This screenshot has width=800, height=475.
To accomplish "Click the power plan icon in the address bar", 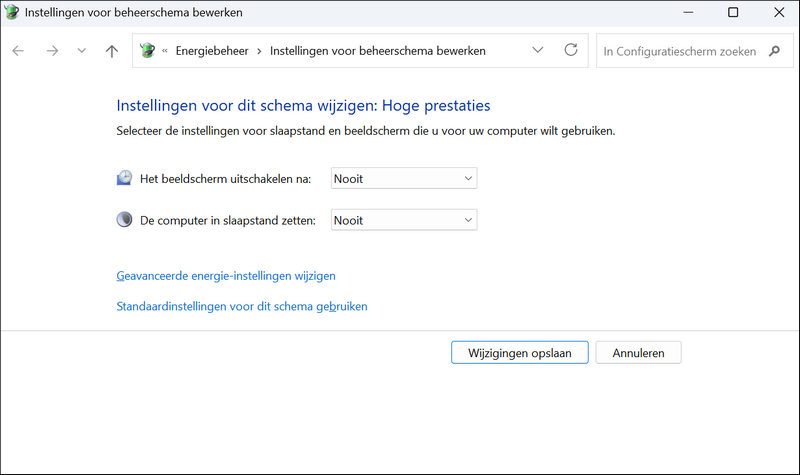I will click(x=148, y=51).
